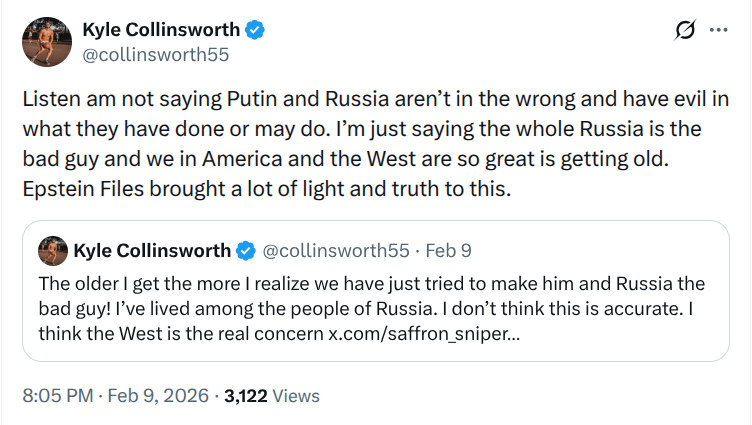
Task: Open the x.com/saffron_sniper link
Action: (x=423, y=333)
